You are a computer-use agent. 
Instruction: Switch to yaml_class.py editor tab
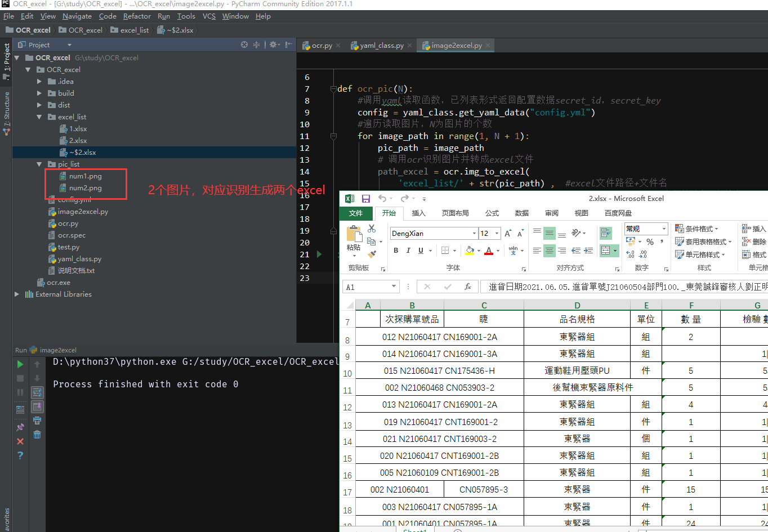(x=382, y=46)
